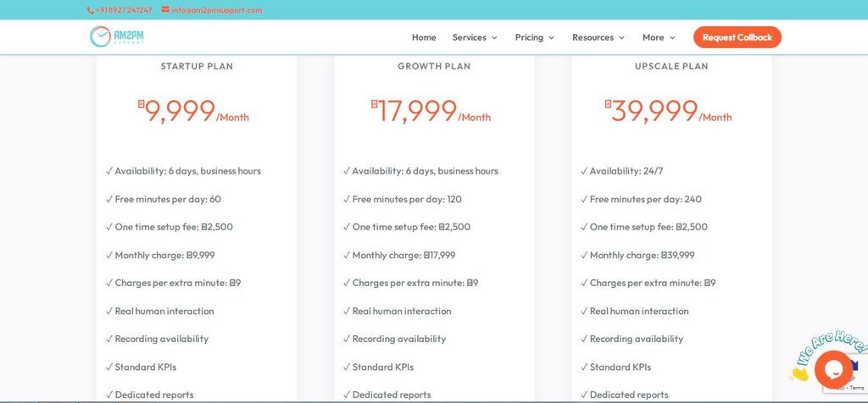Click Startup plan 'Charges per extra minute' line

173,283
